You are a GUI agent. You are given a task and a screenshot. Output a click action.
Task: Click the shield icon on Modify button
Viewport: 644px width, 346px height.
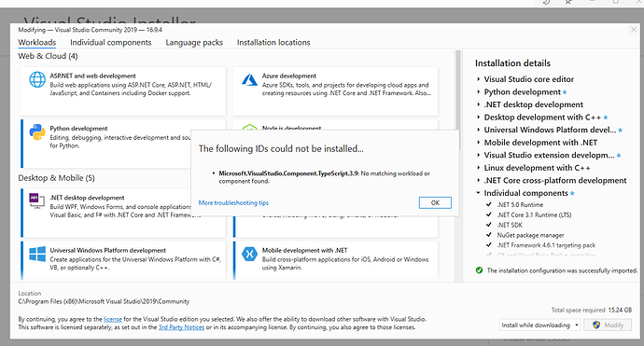596,325
